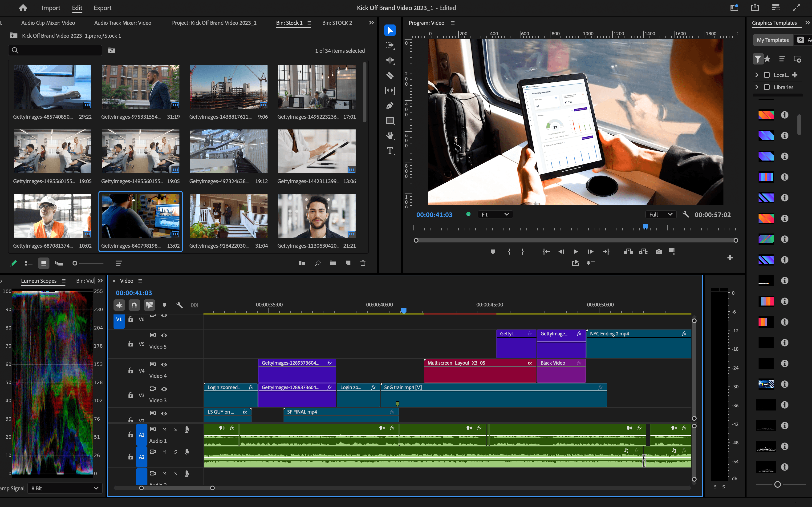This screenshot has height=507, width=812.
Task: Select the Type tool
Action: coord(390,151)
